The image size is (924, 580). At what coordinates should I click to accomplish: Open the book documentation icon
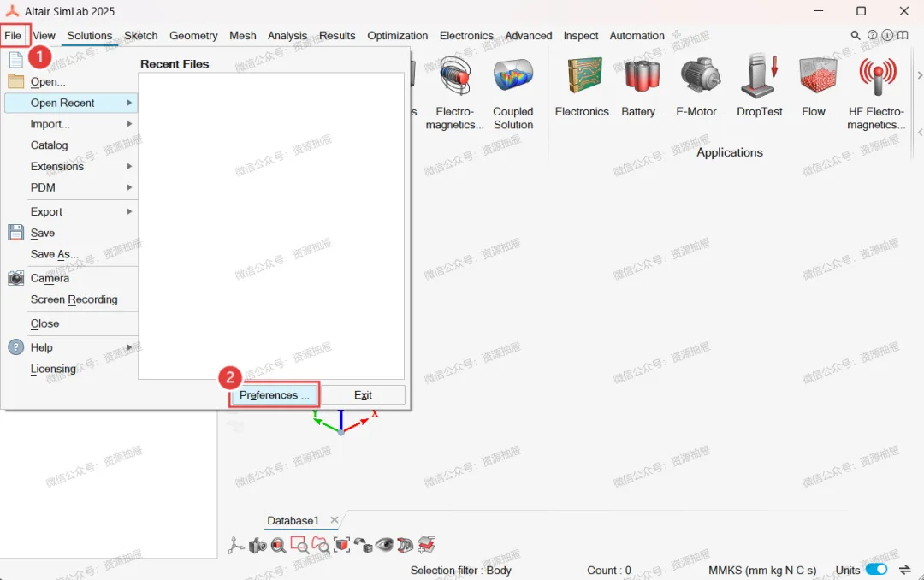click(x=903, y=35)
